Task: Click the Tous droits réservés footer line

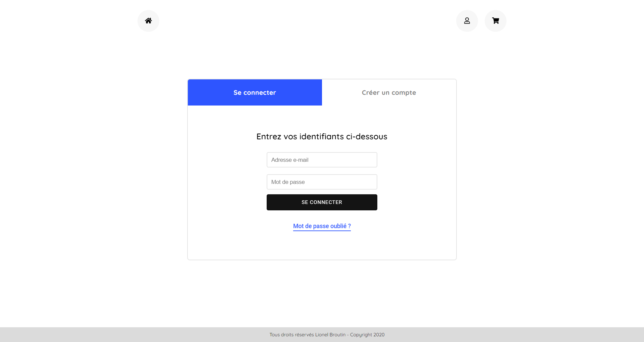Action: pyautogui.click(x=327, y=335)
